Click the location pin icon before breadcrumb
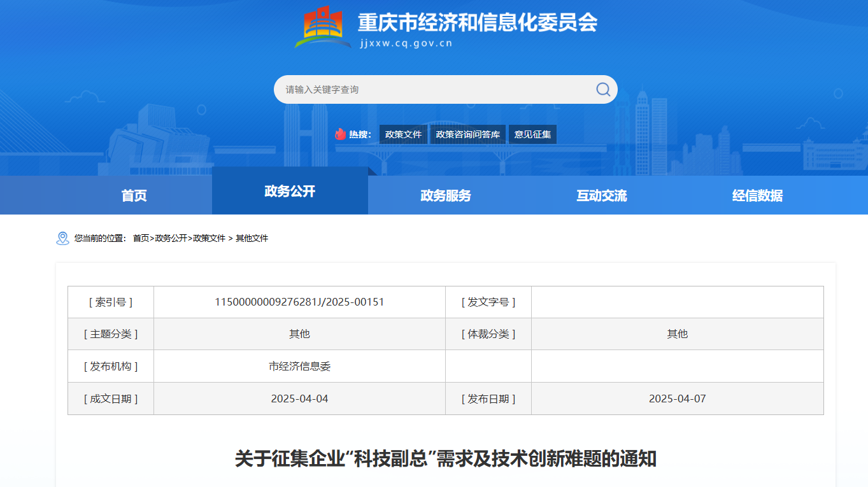 [62, 238]
